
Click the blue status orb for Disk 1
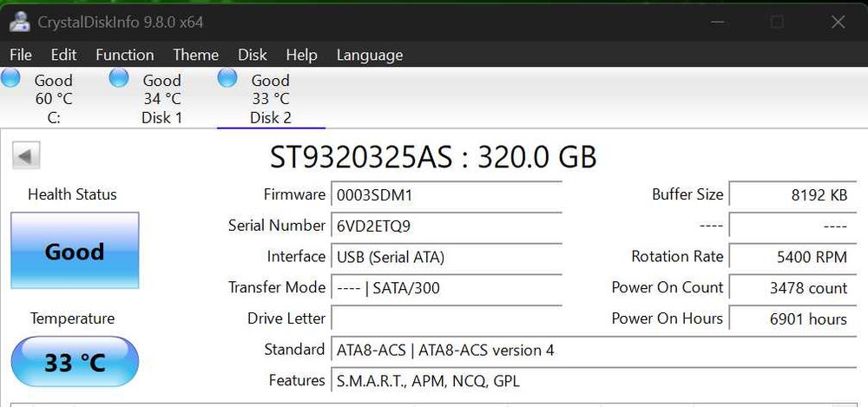(x=119, y=78)
